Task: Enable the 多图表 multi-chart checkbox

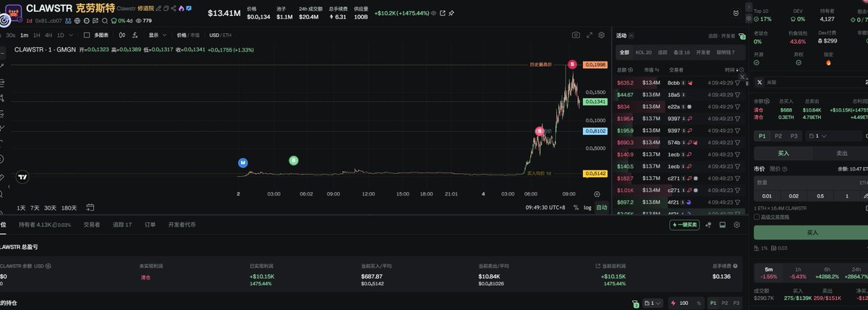Action: pyautogui.click(x=87, y=35)
